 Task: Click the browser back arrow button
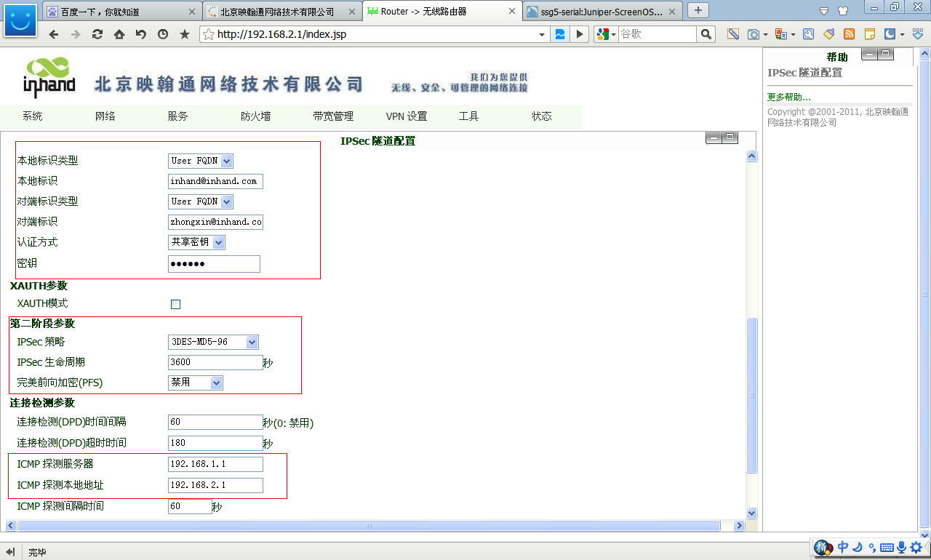[54, 34]
